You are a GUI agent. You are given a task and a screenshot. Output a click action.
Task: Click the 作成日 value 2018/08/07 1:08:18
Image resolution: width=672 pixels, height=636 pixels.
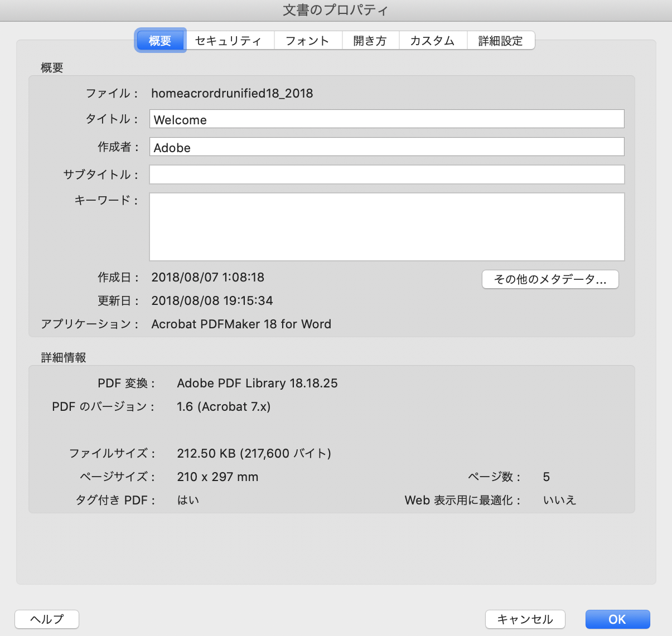pos(207,277)
